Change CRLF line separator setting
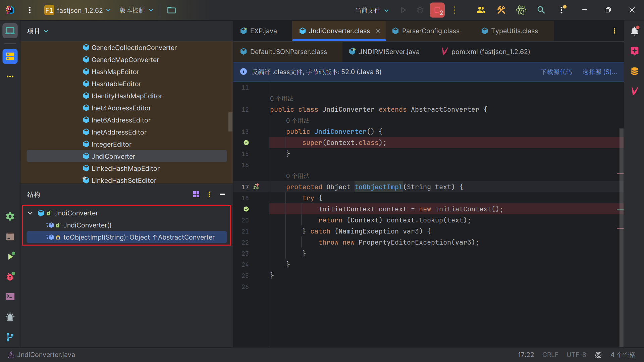The image size is (644, 362). (550, 355)
